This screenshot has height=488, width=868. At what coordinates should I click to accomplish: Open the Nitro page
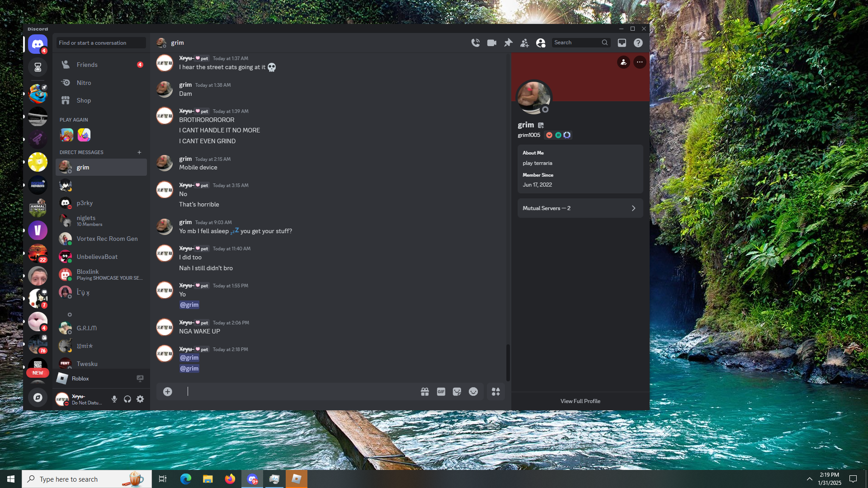coord(101,83)
